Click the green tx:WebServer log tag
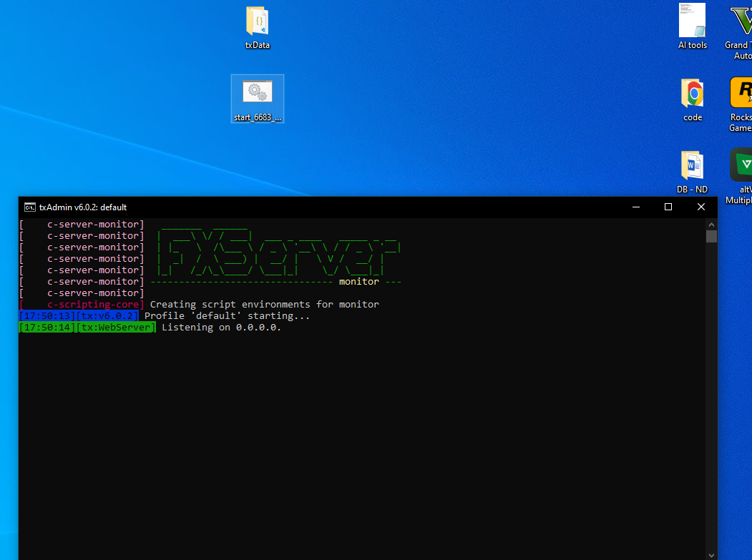The height and width of the screenshot is (560, 752). [115, 328]
